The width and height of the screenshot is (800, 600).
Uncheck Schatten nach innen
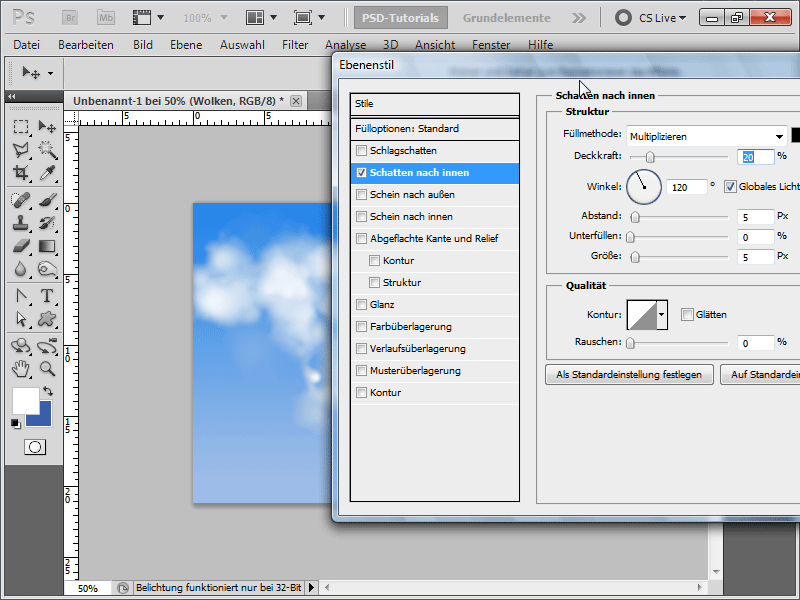361,172
